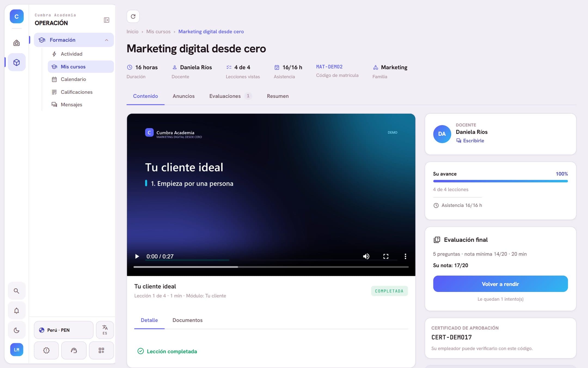Open Calificaciones in the sidebar
The height and width of the screenshot is (368, 588).
tap(81, 92)
